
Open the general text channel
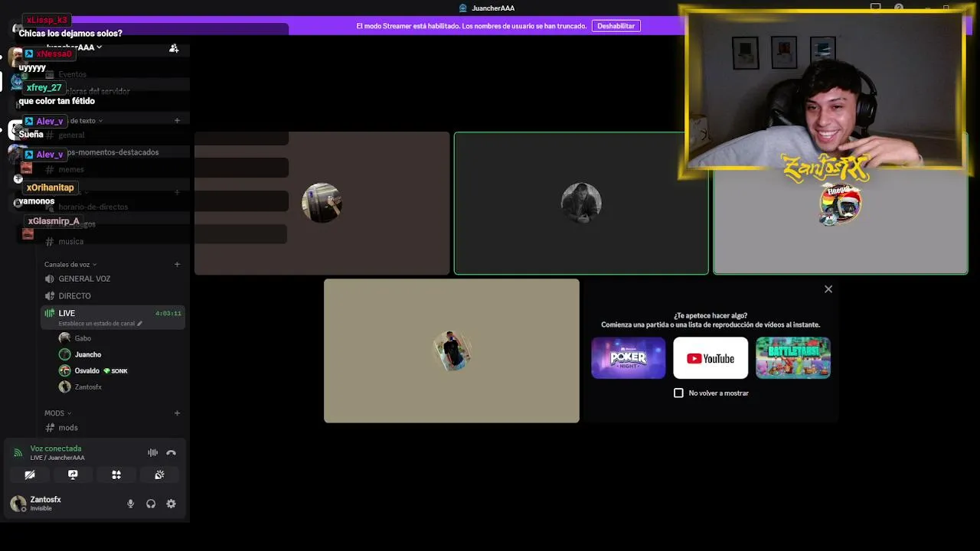71,135
